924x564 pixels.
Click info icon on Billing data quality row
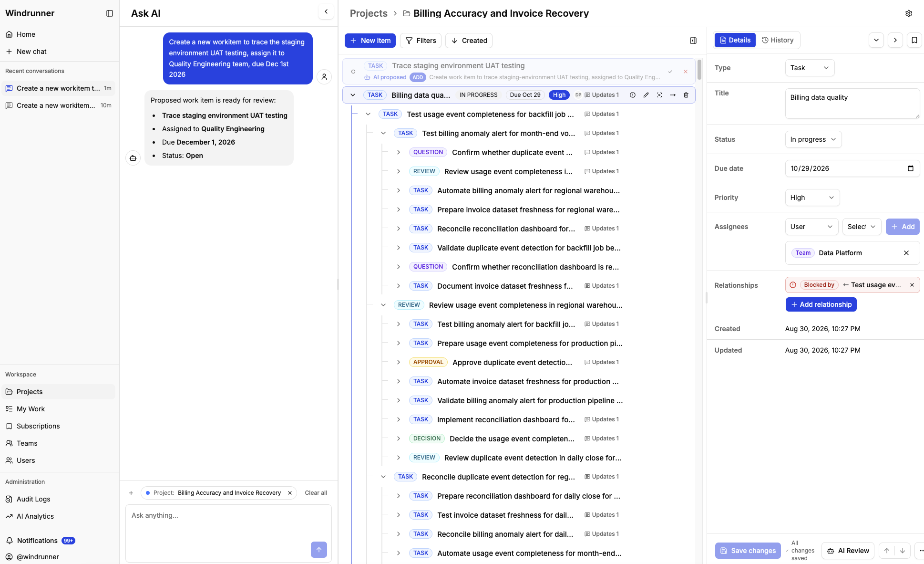pos(633,95)
